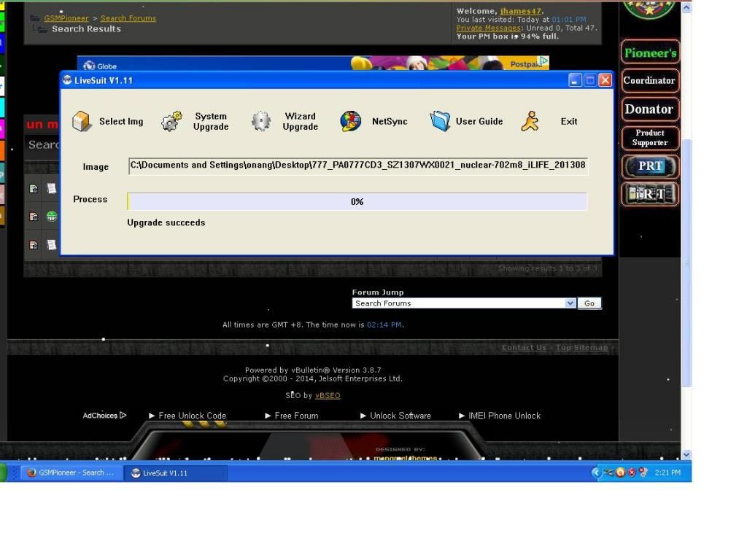Click the Pioneer's badge image
Screen dimensions: 747x560
point(650,52)
